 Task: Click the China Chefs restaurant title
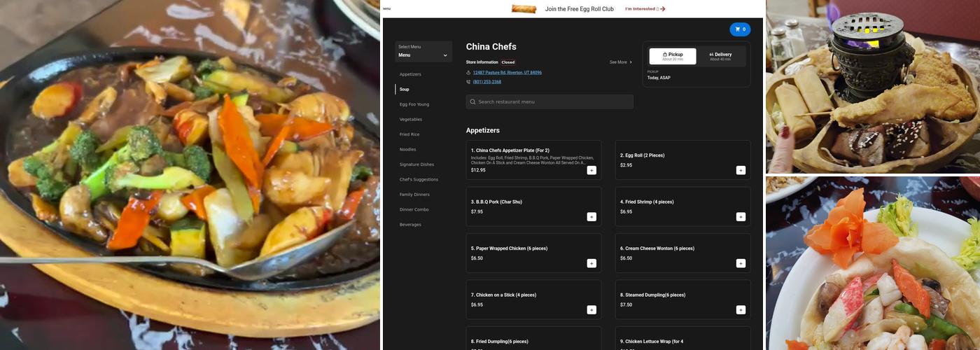(491, 47)
